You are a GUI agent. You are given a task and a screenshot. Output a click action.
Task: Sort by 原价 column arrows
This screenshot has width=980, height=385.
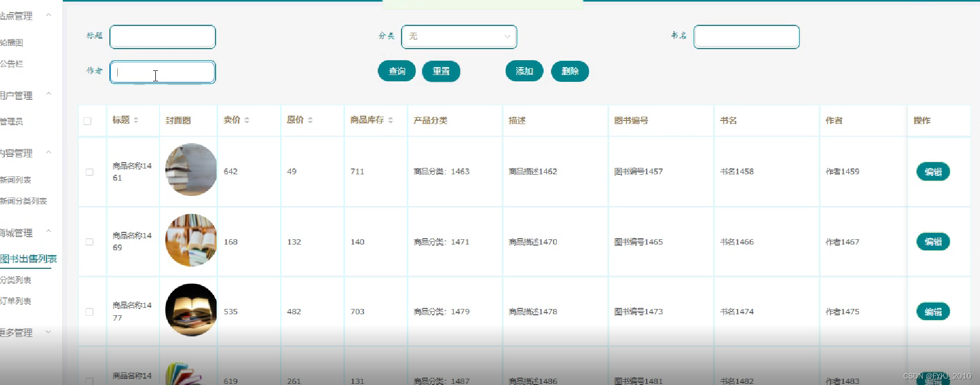[310, 120]
